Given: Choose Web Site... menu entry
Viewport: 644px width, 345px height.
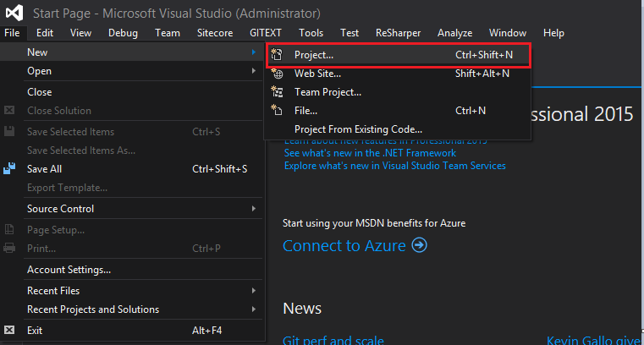Looking at the screenshot, I should tap(399, 74).
